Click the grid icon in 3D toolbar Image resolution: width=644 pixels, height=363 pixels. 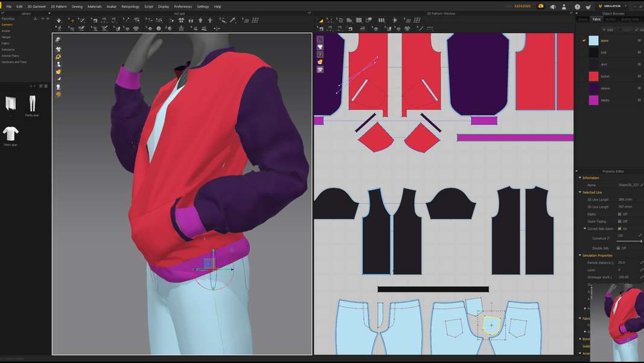(255, 20)
